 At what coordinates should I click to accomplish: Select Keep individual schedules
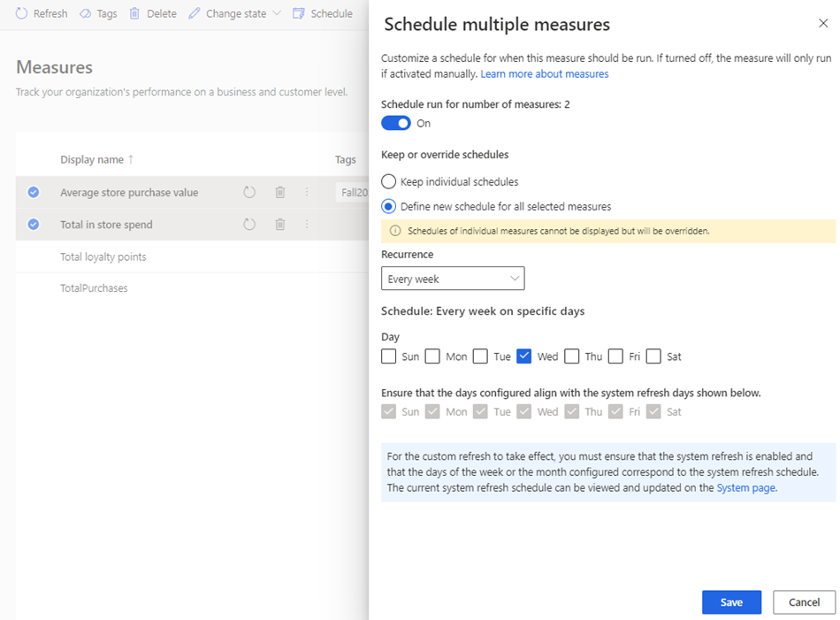388,182
